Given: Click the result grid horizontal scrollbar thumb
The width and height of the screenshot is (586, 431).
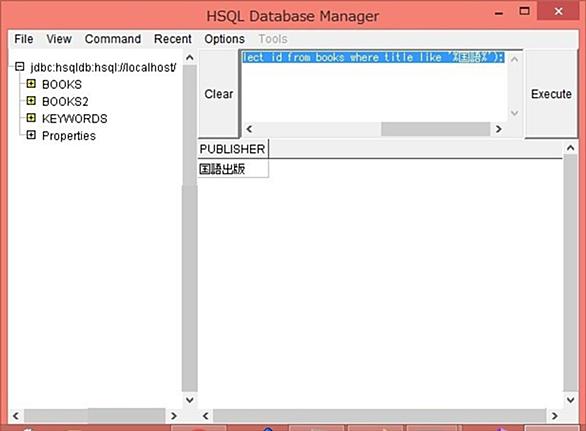Looking at the screenshot, I should tap(380, 416).
